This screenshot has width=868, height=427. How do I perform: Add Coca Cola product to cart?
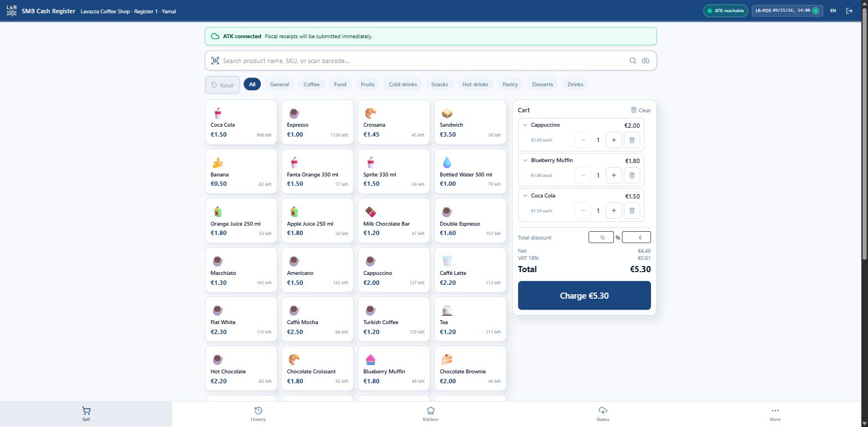[x=241, y=122]
